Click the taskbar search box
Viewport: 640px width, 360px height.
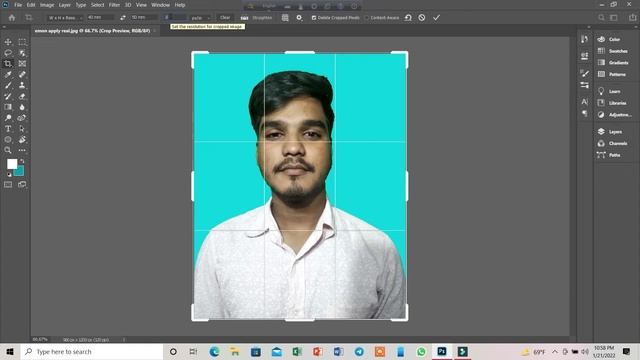point(92,351)
